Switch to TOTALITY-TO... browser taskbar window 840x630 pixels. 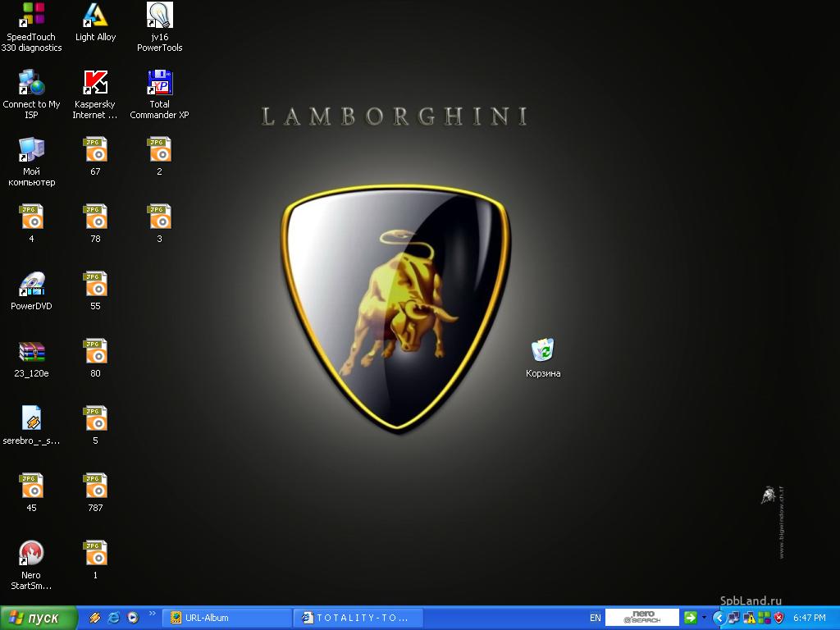pos(359,618)
